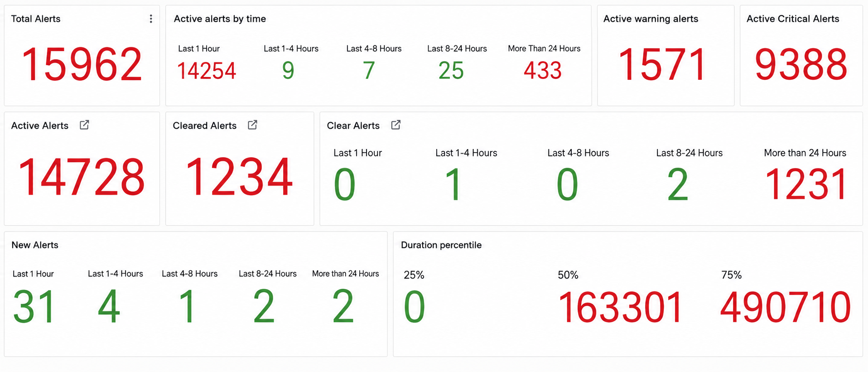Select 'More than 24 Hours' label in New Alerts
This screenshot has height=372, width=868.
[346, 274]
